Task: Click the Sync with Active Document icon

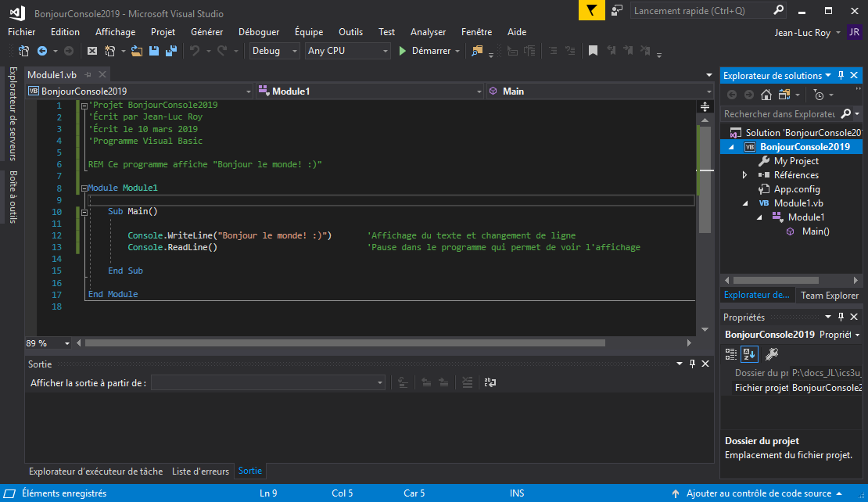Action: (x=784, y=95)
